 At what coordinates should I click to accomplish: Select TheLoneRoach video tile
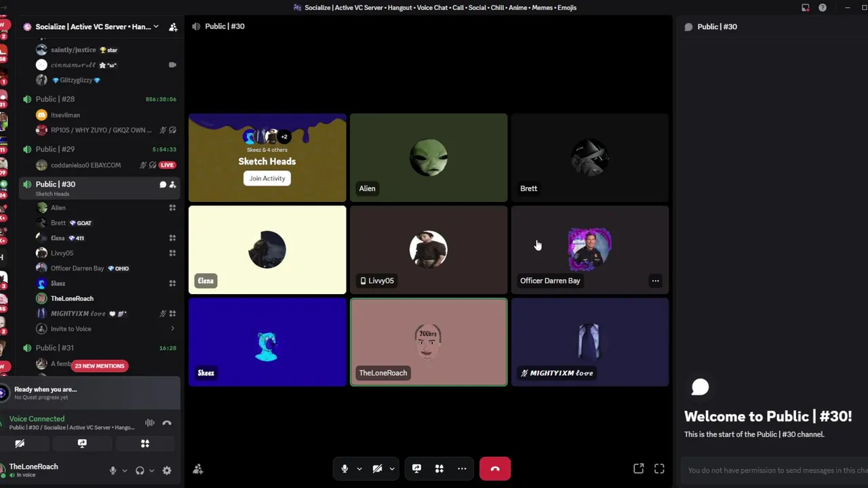point(429,342)
